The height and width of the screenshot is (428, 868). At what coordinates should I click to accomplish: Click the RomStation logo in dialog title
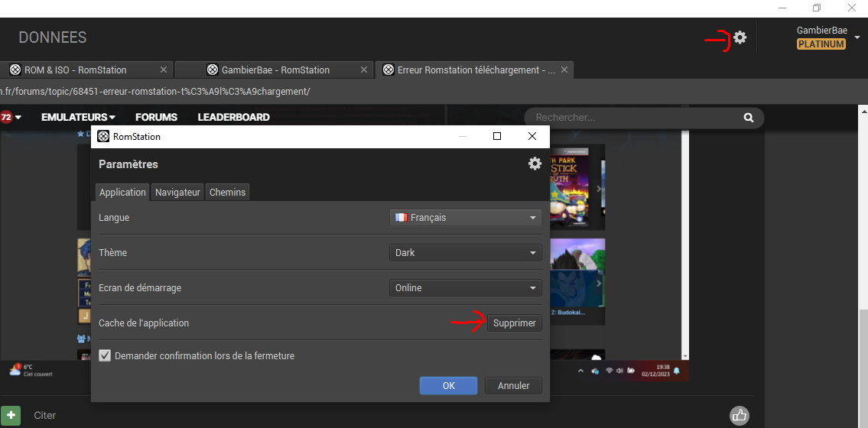tap(103, 137)
